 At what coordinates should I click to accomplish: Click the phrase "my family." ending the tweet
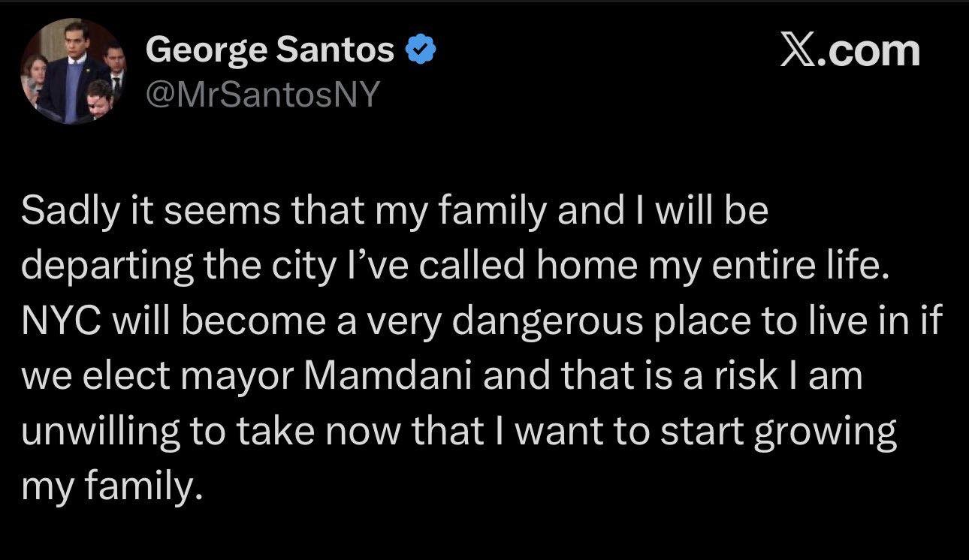[112, 487]
